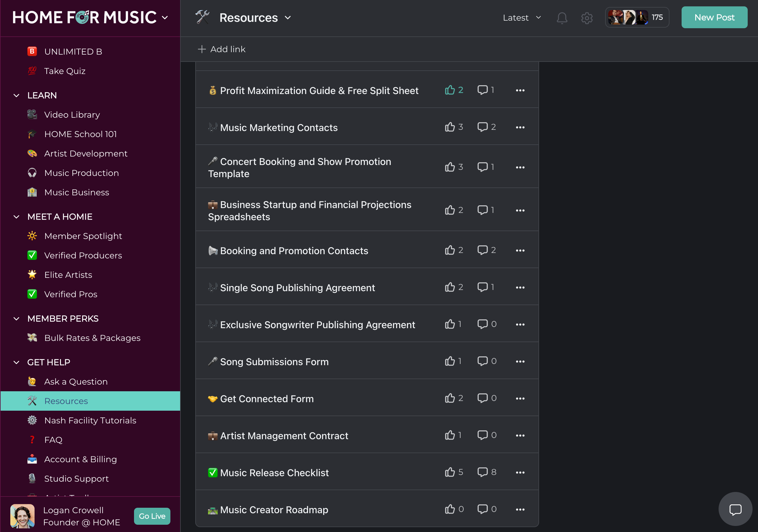Open the chat bubble widget
This screenshot has width=758, height=532.
[735, 509]
